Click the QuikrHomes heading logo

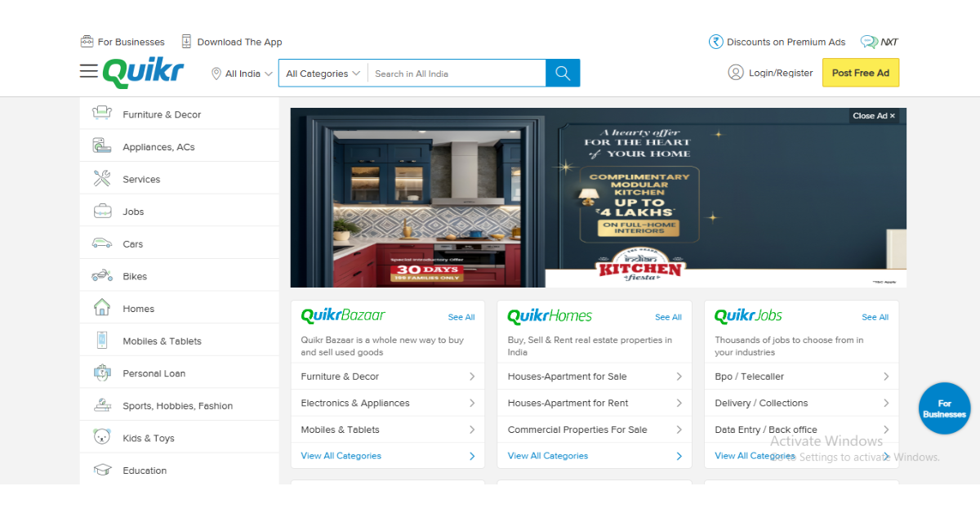[x=550, y=316]
